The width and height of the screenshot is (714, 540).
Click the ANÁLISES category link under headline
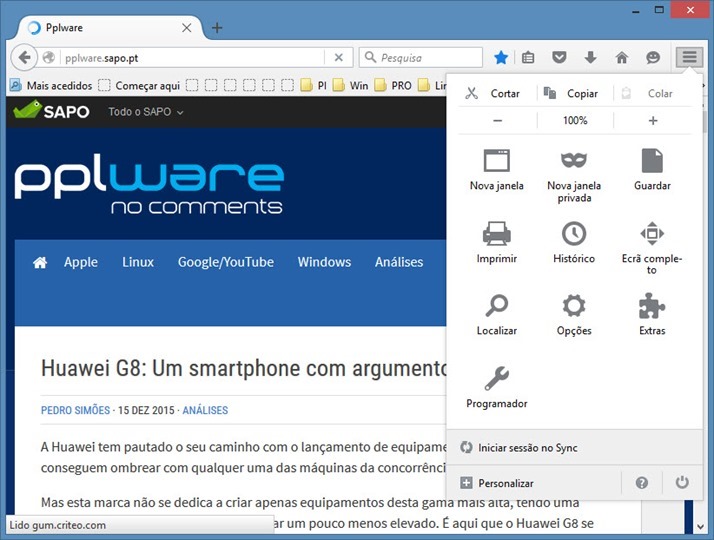coord(205,410)
